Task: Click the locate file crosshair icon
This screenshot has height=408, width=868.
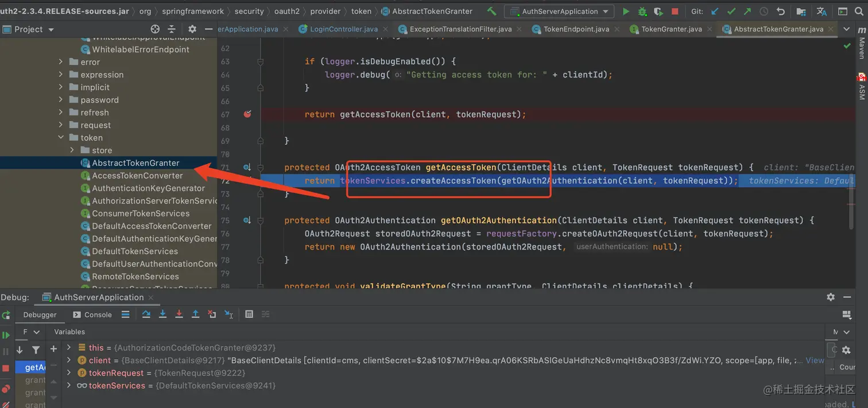Action: (x=155, y=29)
